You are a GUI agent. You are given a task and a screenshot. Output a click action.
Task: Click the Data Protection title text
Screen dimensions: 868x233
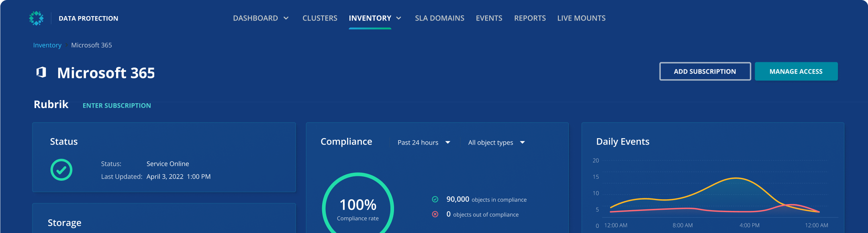click(x=88, y=18)
